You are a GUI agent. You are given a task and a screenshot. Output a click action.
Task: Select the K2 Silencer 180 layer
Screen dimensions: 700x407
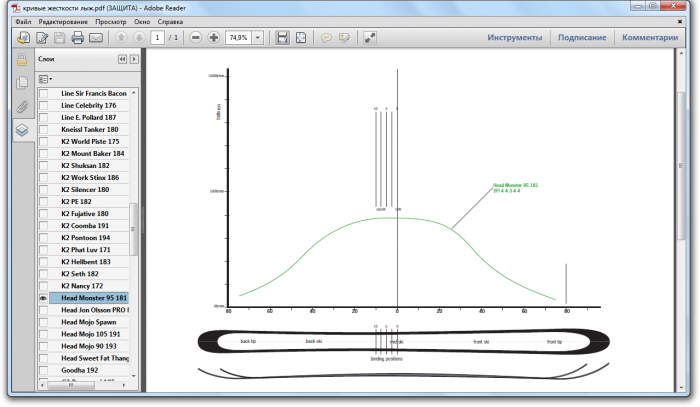point(85,190)
